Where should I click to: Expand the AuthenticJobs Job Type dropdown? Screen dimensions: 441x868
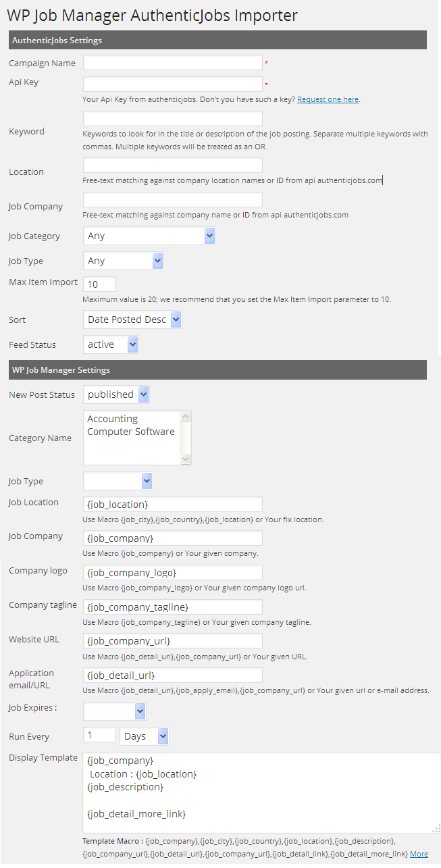(x=124, y=261)
